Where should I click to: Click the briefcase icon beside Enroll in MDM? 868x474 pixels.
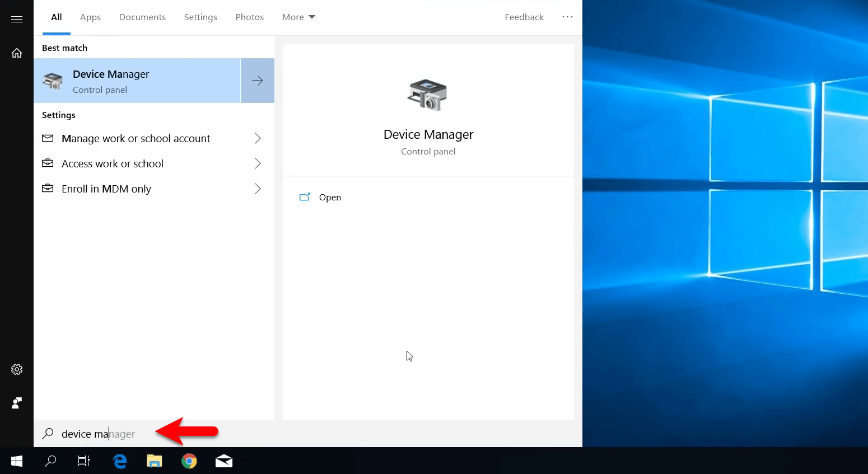pyautogui.click(x=48, y=189)
